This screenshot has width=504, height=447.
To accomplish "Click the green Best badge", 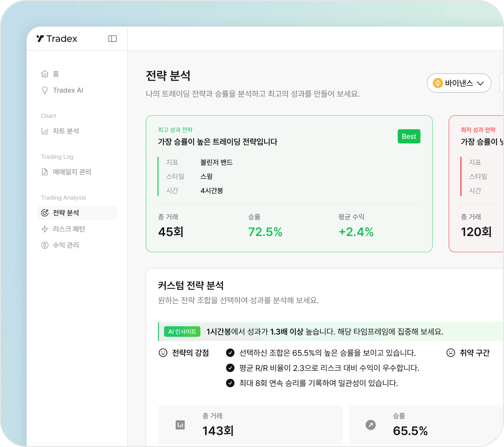I will (409, 136).
